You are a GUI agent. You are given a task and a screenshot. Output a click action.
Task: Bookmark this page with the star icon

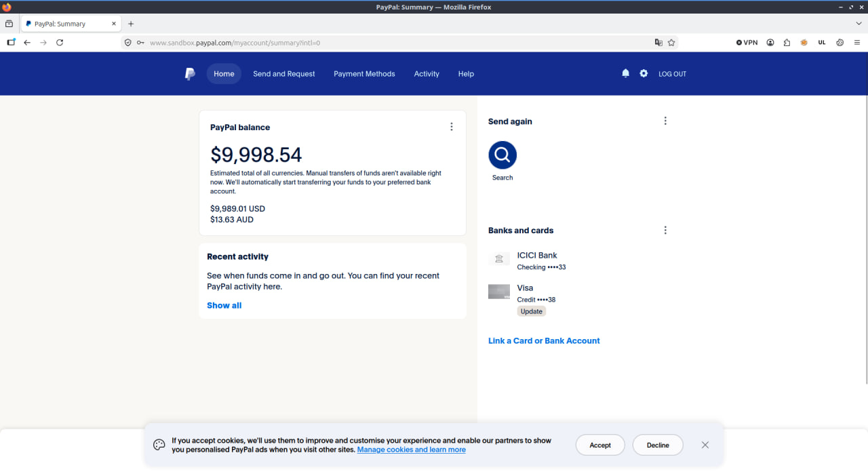(671, 43)
